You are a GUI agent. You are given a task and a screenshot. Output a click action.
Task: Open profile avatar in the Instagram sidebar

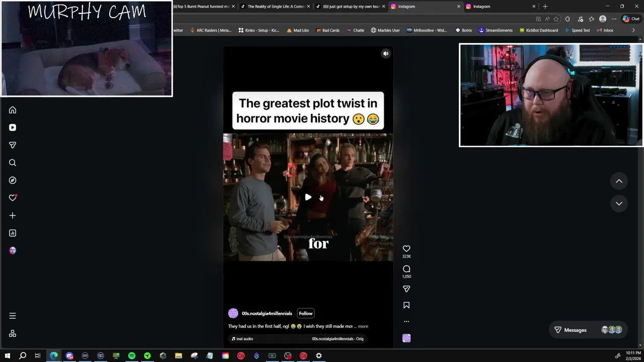[13, 251]
